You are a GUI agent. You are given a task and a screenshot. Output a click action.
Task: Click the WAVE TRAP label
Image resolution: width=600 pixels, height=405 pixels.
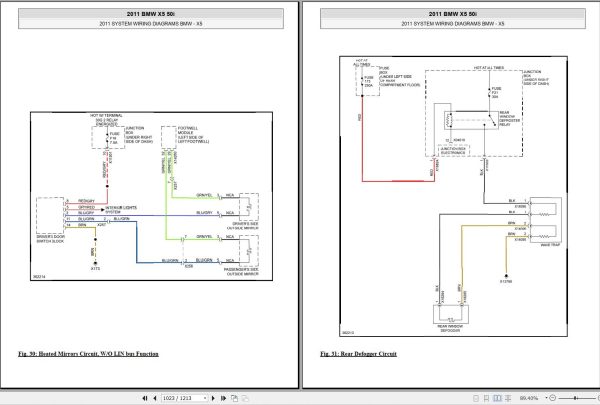pyautogui.click(x=550, y=245)
